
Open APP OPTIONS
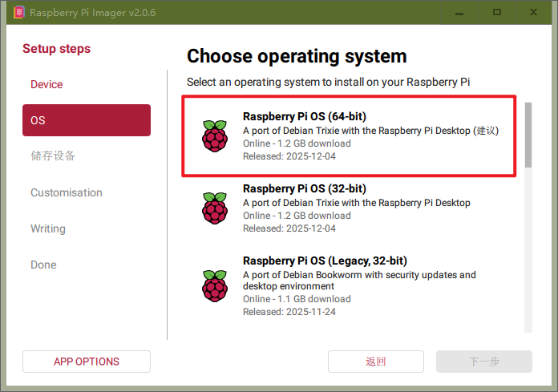point(86,362)
